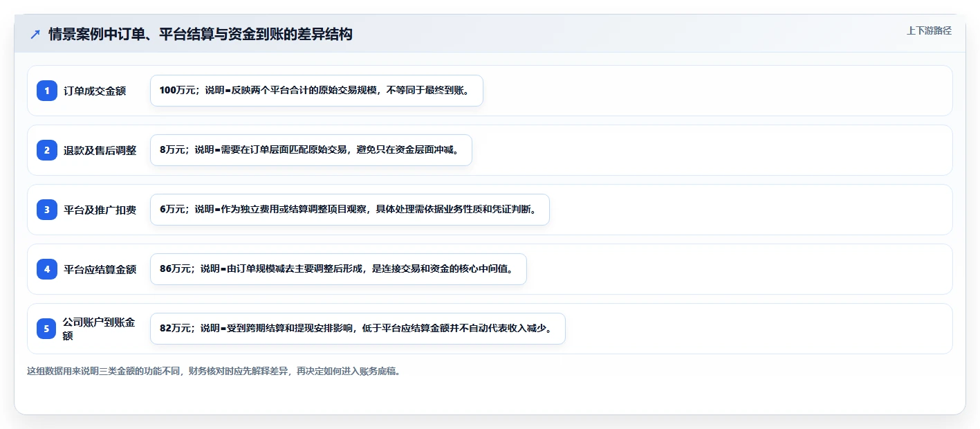Select step number 5 badge
This screenshot has width=980, height=429.
coord(47,329)
